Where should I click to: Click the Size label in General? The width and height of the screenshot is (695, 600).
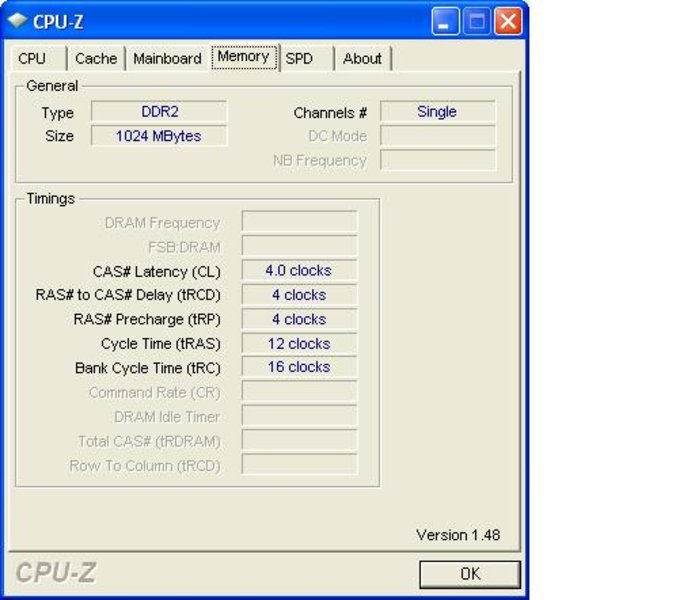(59, 136)
